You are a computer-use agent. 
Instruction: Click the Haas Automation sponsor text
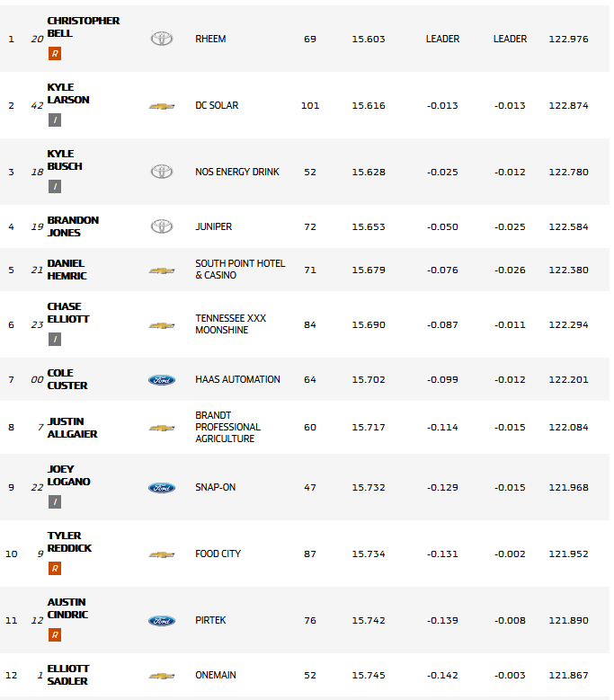(x=237, y=379)
